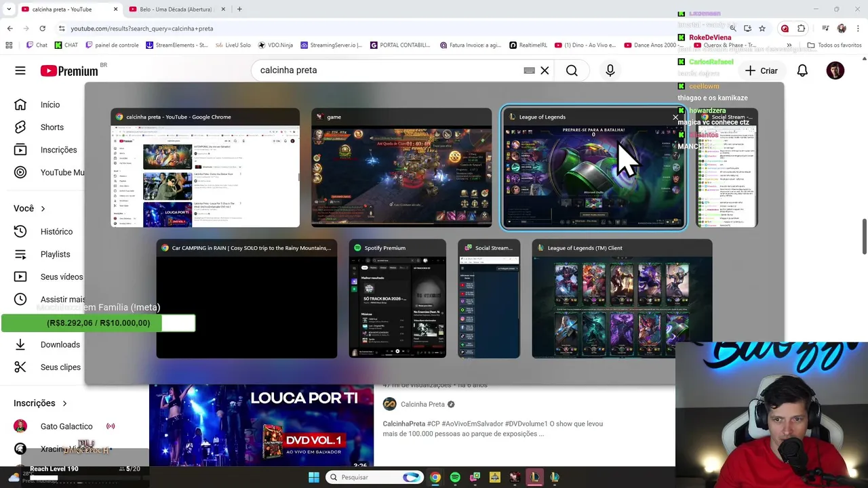Open the Chat bookmark
The image size is (868, 488).
(37, 45)
